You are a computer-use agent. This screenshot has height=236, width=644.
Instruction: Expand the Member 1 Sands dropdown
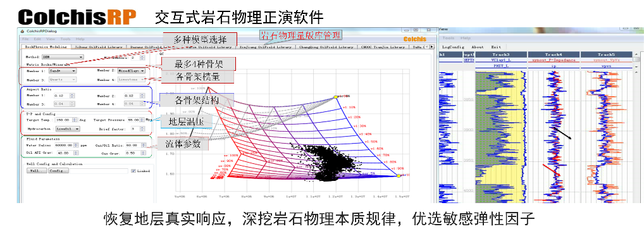click(x=62, y=71)
